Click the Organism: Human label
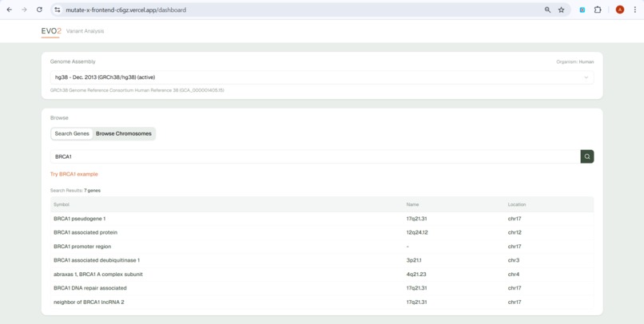 click(575, 62)
